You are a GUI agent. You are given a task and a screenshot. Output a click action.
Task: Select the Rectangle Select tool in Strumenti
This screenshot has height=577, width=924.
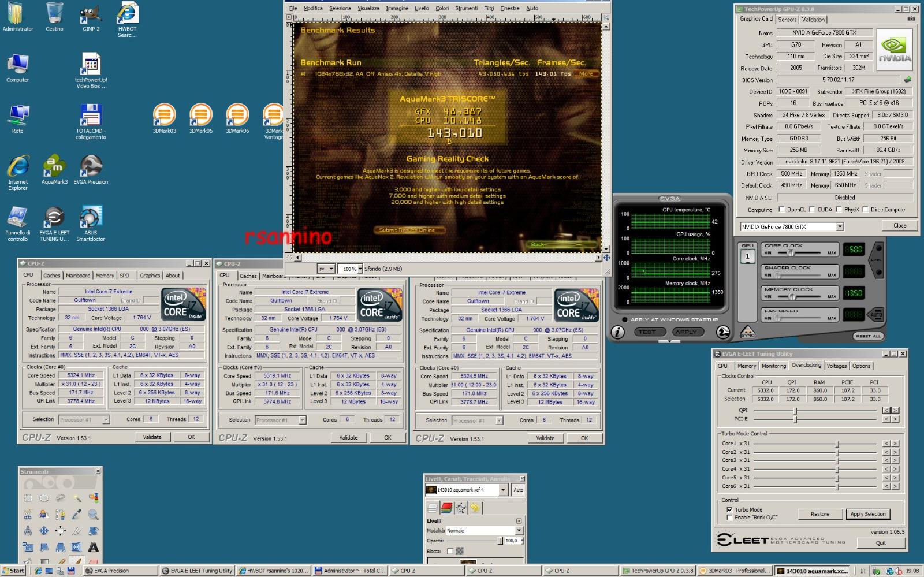point(28,498)
